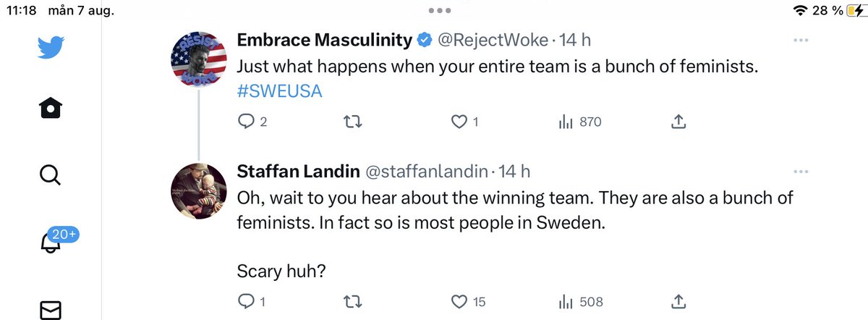This screenshot has width=868, height=320.
Task: Open Messages envelope icon
Action: (x=51, y=308)
